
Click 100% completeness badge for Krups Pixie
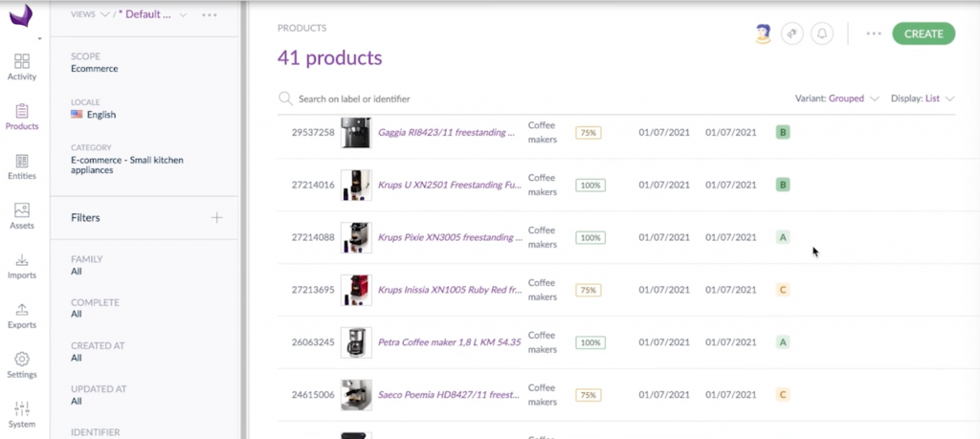pyautogui.click(x=590, y=237)
